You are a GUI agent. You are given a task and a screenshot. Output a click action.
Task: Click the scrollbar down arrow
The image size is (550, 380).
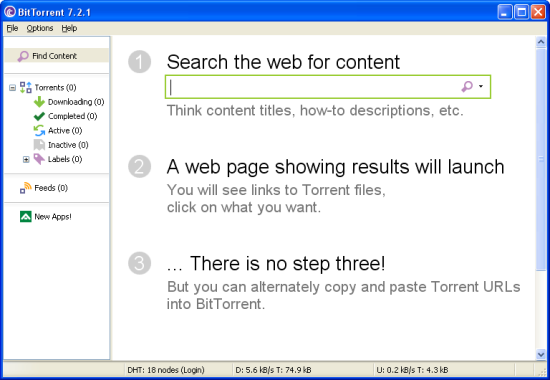coord(541,355)
